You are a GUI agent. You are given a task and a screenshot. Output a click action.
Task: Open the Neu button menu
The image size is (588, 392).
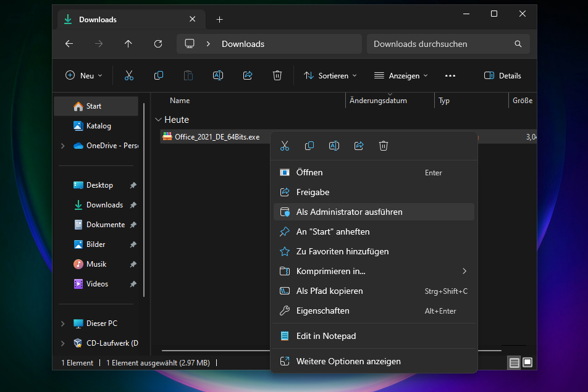coord(84,75)
